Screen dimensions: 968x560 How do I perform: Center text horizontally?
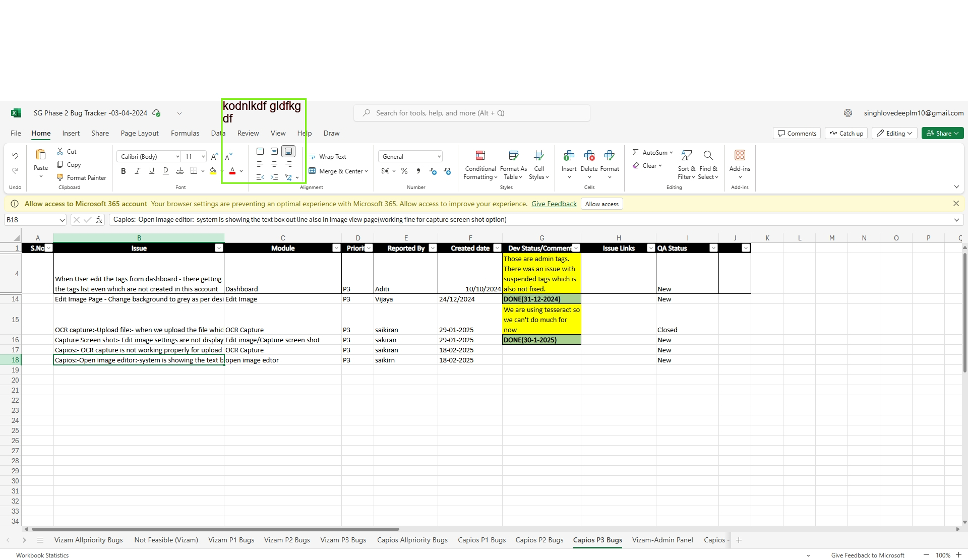pyautogui.click(x=274, y=164)
